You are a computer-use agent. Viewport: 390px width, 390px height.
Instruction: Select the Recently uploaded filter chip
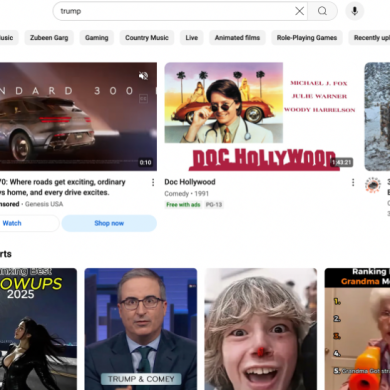coord(369,38)
